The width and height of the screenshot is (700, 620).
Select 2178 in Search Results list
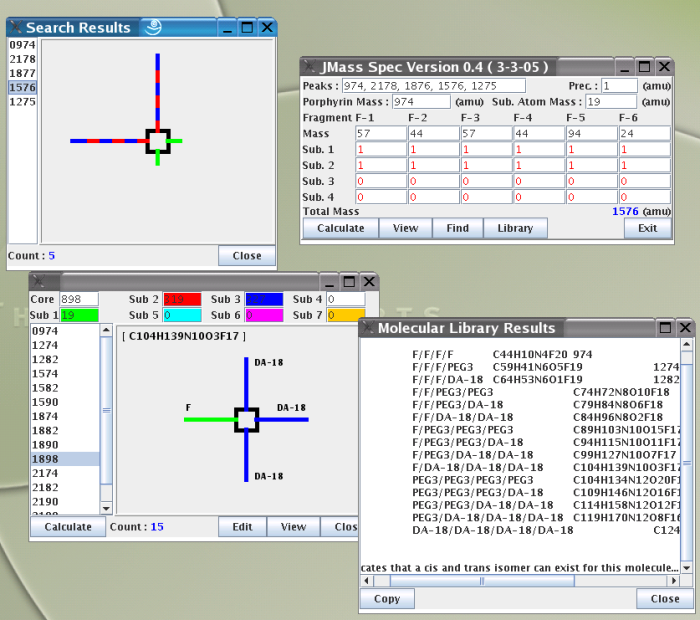22,59
